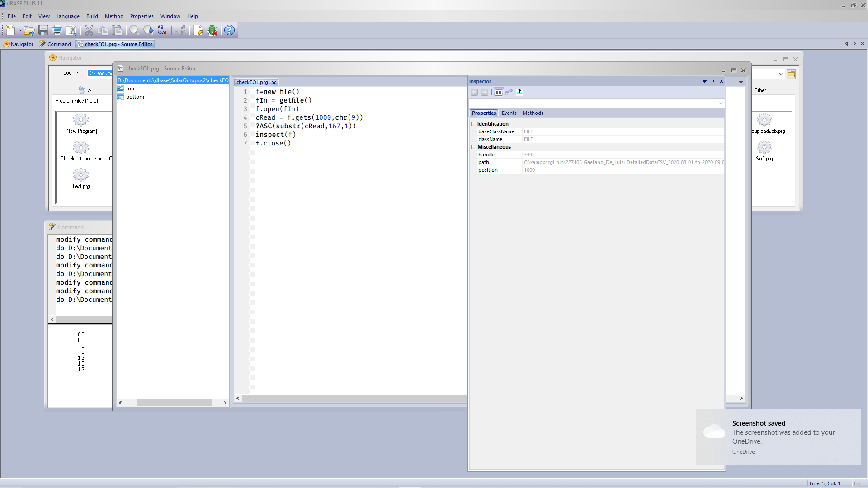Open the Build menu
The image size is (868, 488).
(x=92, y=16)
